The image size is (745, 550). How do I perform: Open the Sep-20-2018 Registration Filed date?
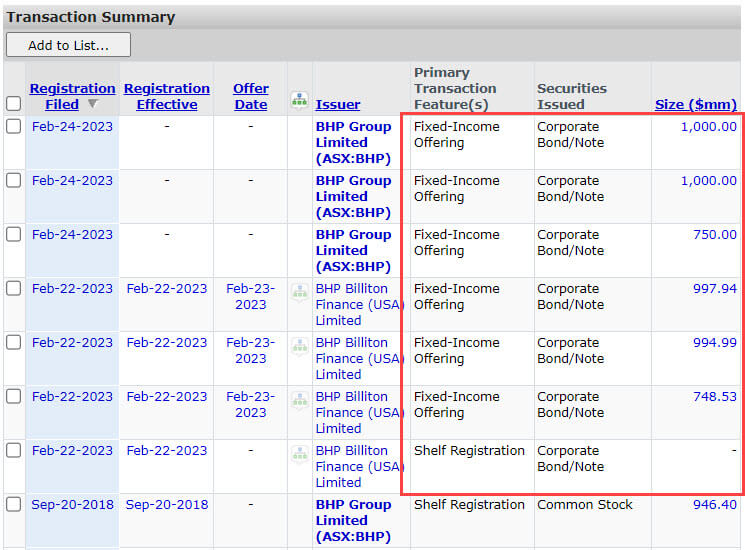click(72, 504)
